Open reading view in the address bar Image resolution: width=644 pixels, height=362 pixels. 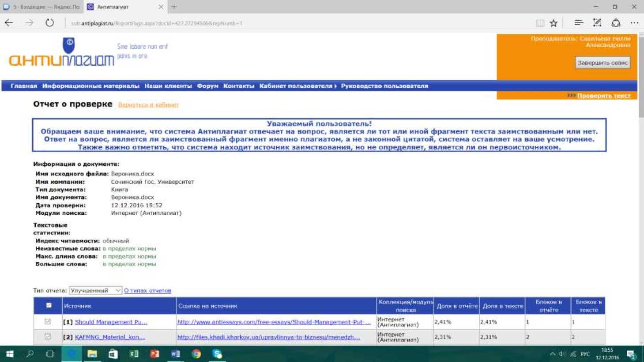pos(540,23)
